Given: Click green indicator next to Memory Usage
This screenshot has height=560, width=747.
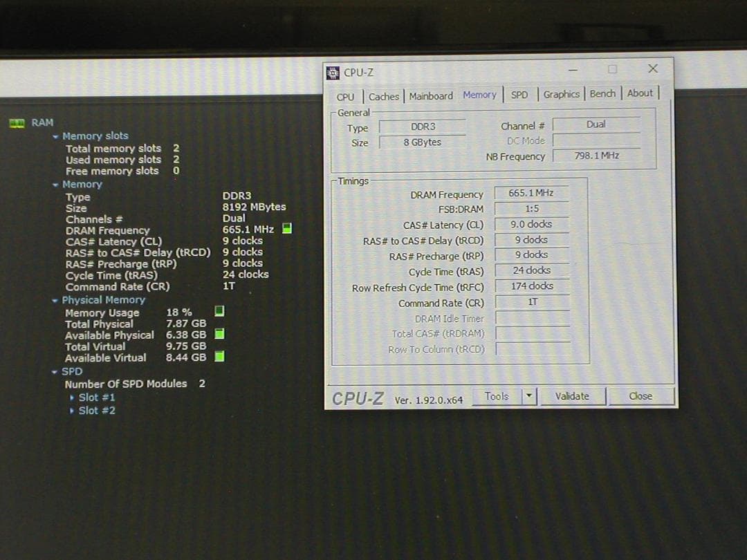Looking at the screenshot, I should click(219, 311).
